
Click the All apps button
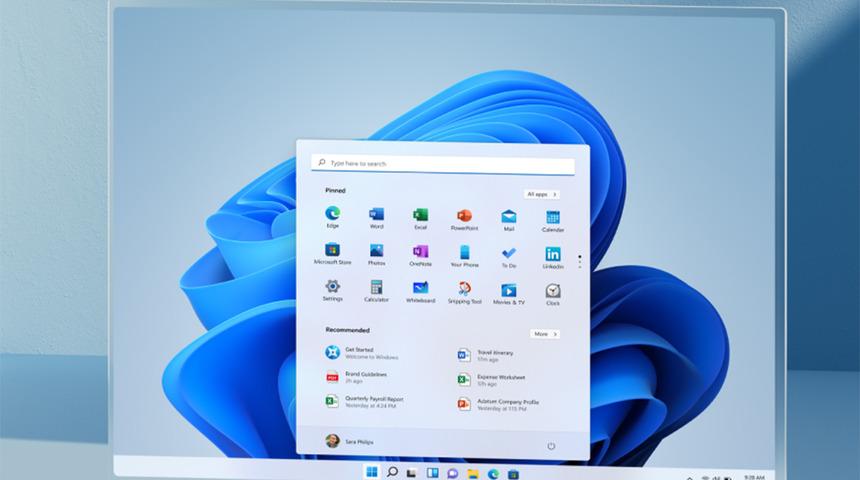(541, 194)
